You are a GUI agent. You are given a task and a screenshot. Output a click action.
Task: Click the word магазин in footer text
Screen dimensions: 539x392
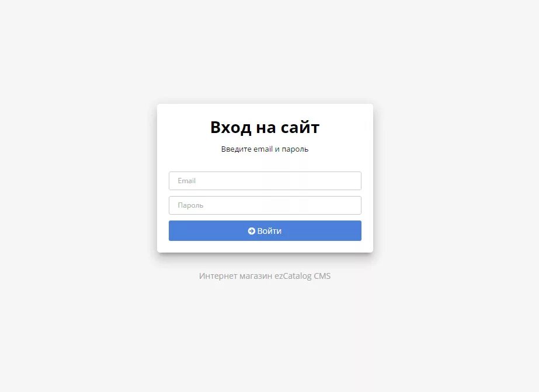(256, 276)
